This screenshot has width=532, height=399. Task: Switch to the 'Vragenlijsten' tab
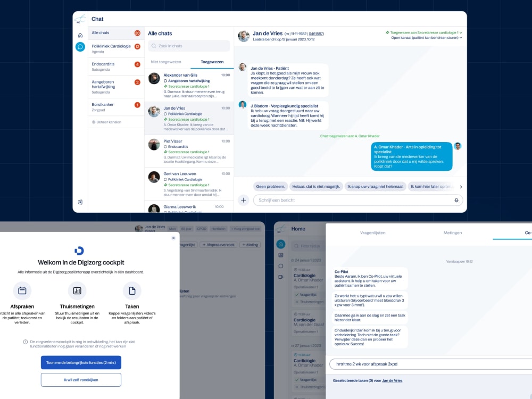click(x=372, y=233)
